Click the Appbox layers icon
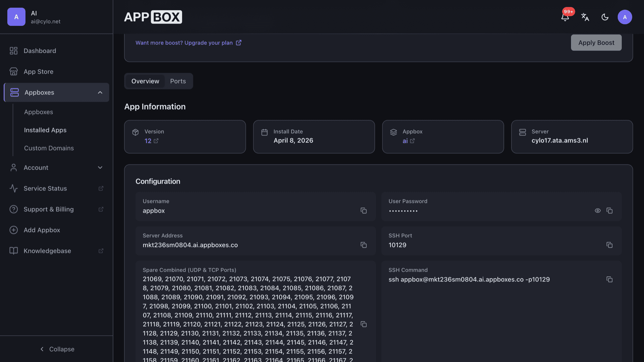The height and width of the screenshot is (362, 644). click(393, 132)
